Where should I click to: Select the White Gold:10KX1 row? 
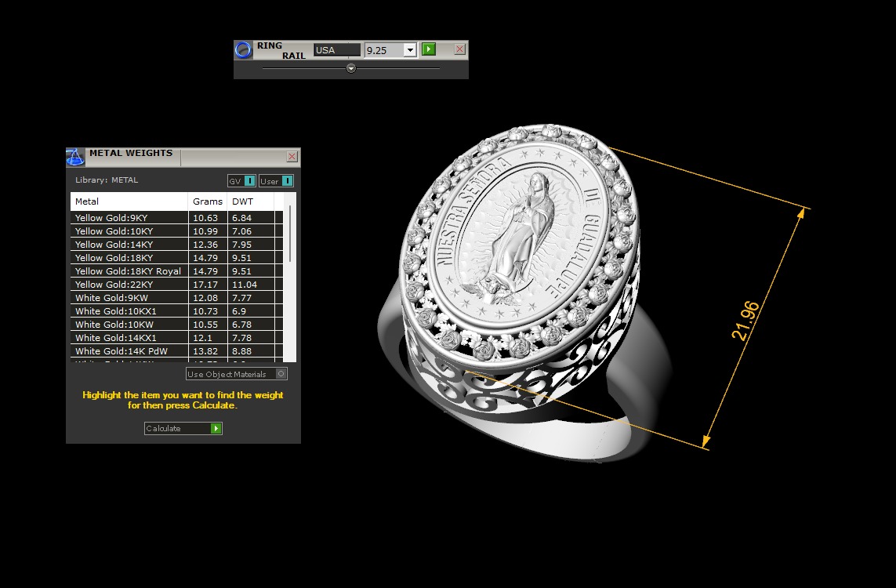click(x=176, y=311)
